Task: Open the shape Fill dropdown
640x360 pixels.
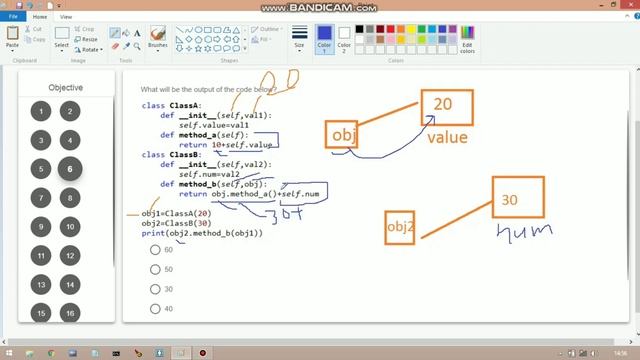Action: point(262,39)
